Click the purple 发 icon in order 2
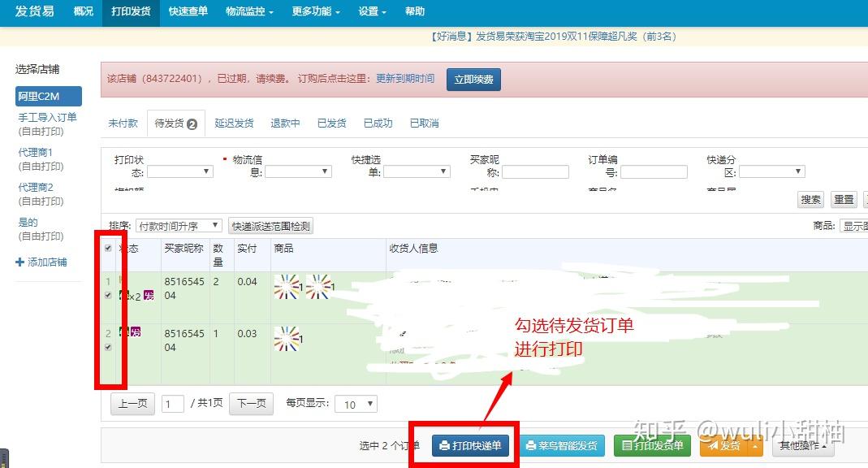Image resolution: width=868 pixels, height=468 pixels. point(136,332)
